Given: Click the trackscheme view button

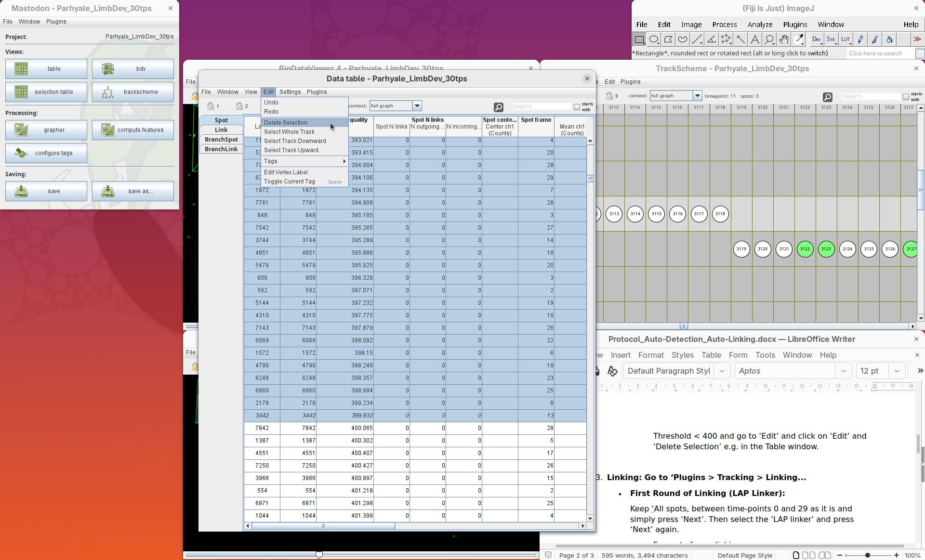Looking at the screenshot, I should click(x=133, y=92).
